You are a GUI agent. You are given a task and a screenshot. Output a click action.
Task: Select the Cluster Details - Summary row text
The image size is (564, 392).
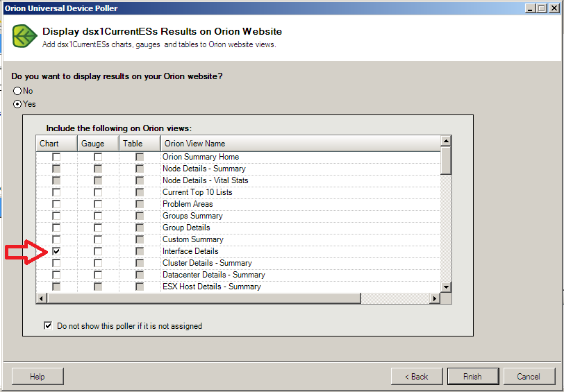207,263
